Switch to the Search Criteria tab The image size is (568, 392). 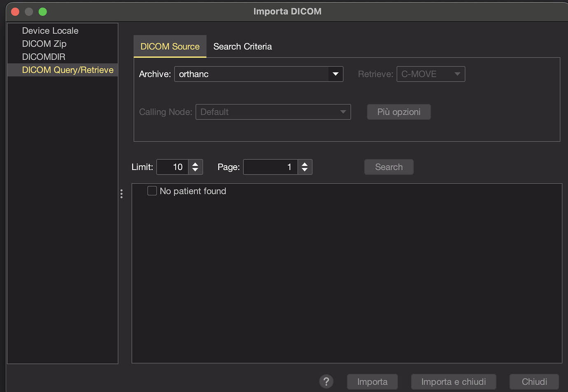pyautogui.click(x=242, y=46)
